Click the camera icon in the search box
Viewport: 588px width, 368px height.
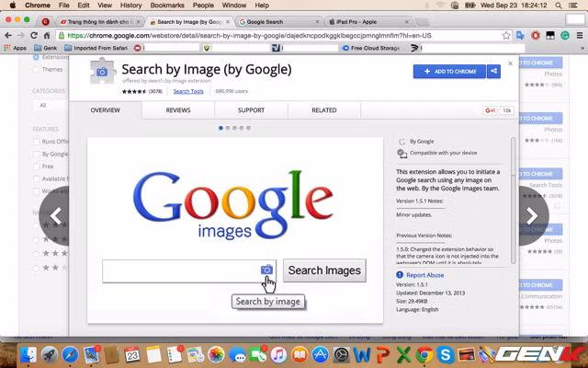266,270
